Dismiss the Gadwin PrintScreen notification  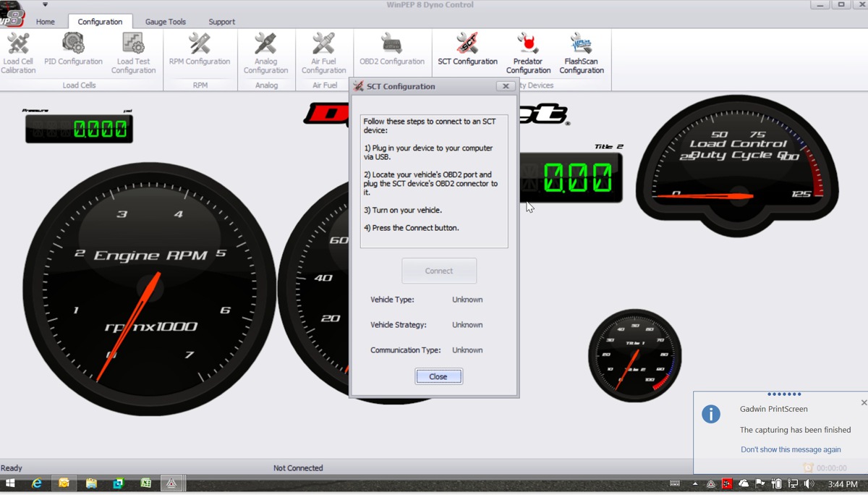(864, 402)
